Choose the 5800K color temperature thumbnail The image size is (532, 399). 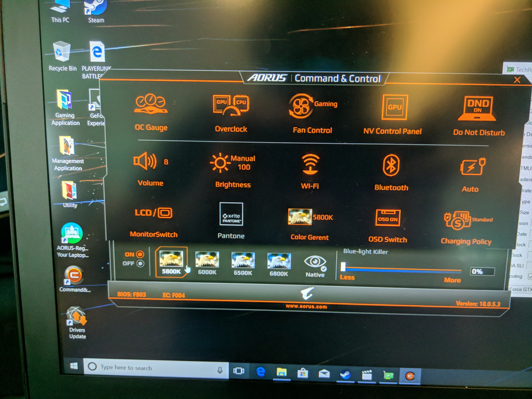[x=172, y=262]
